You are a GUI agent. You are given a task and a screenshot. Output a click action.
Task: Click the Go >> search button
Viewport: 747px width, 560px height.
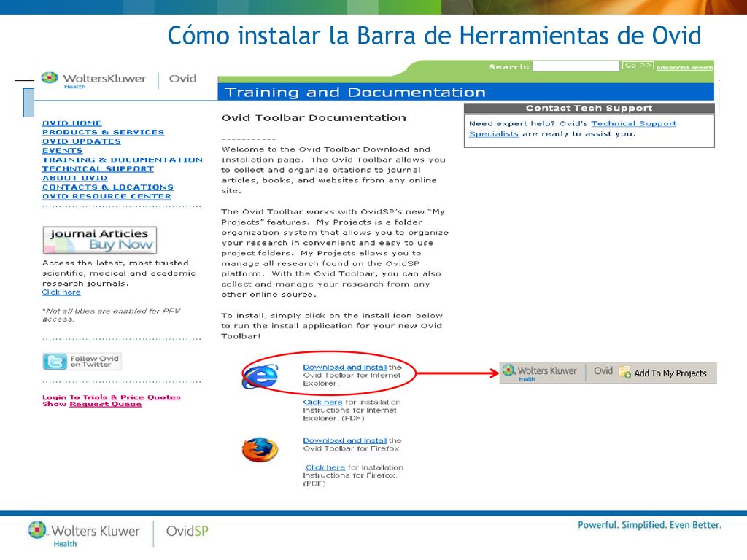tap(638, 65)
